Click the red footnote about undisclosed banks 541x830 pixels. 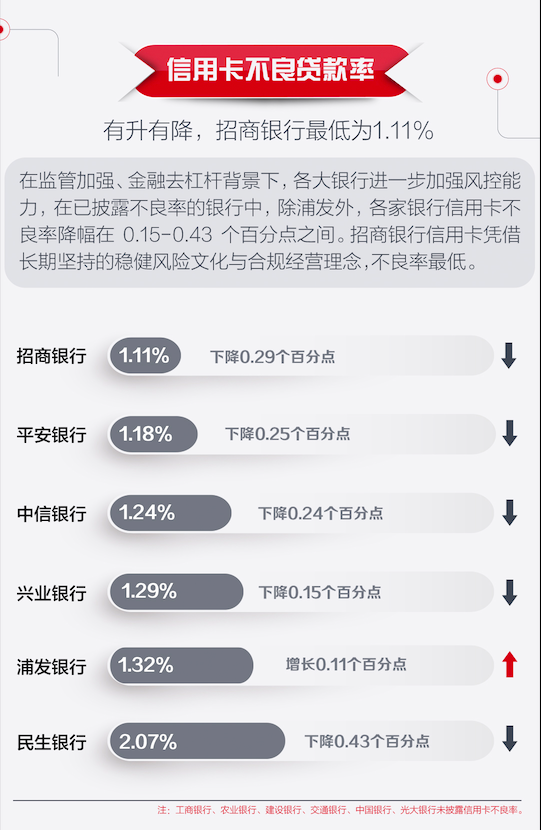pos(340,810)
